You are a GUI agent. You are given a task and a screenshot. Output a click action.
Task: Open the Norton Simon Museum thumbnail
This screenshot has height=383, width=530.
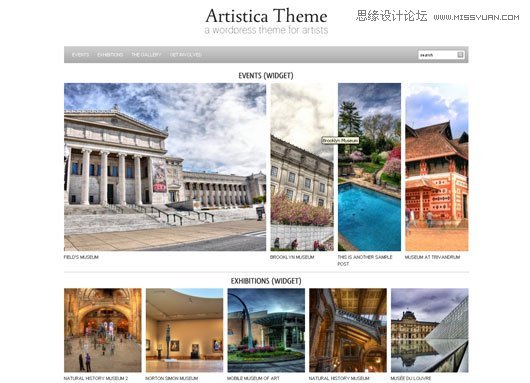pyautogui.click(x=185, y=330)
